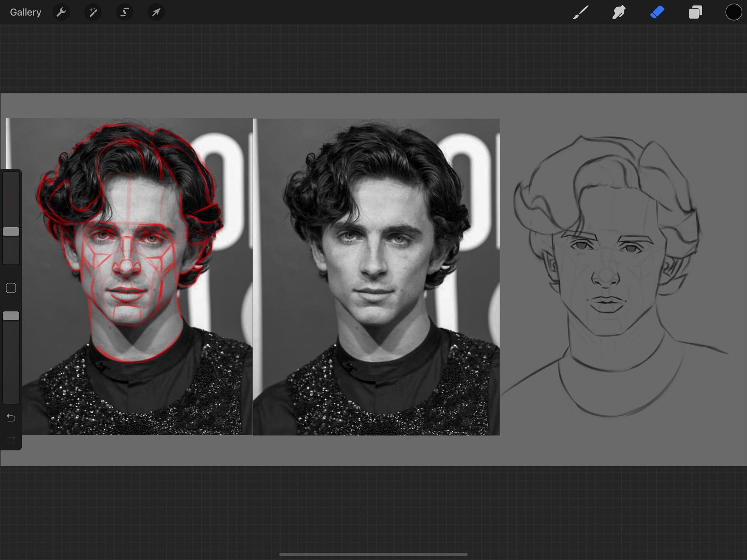Open the Actions menu with the wrench icon
The height and width of the screenshot is (560, 747).
(61, 12)
